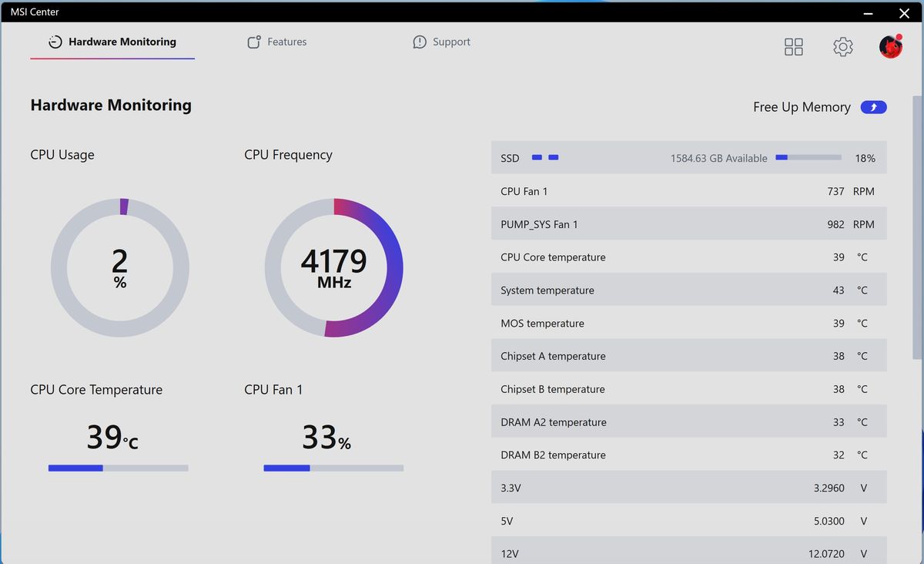
Task: Click the Hardware Monitoring gauge icon
Action: click(55, 42)
